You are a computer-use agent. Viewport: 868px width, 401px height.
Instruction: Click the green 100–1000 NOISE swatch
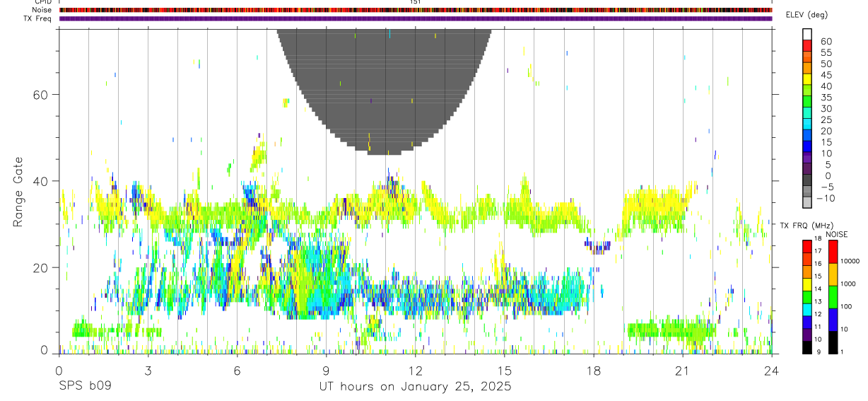(x=833, y=297)
